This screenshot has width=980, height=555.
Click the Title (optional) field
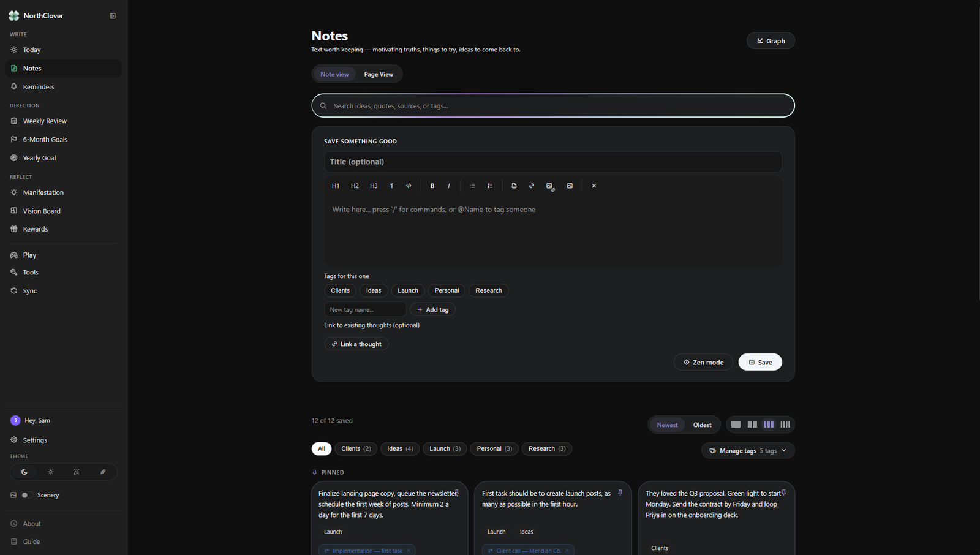coord(553,162)
